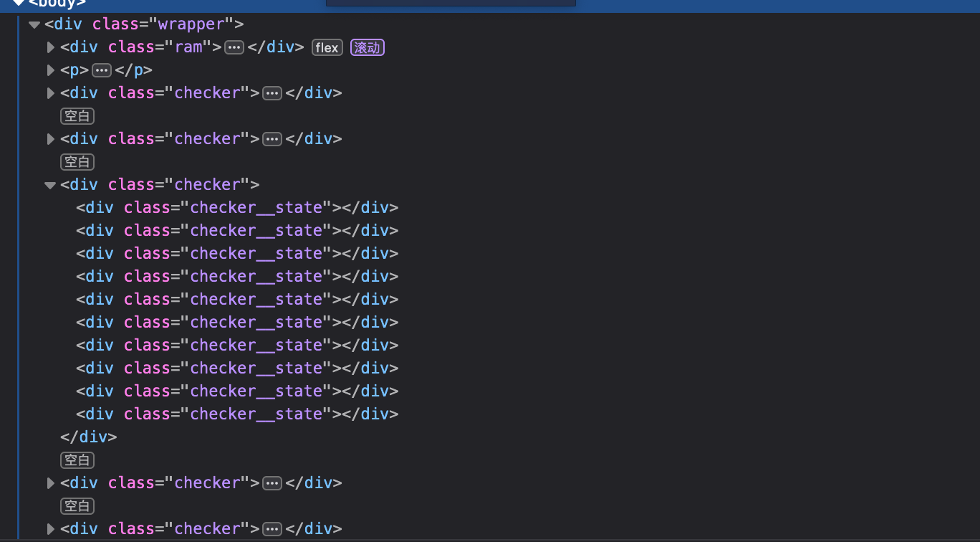Select the expanded div class="checker" opening tag

pos(160,185)
